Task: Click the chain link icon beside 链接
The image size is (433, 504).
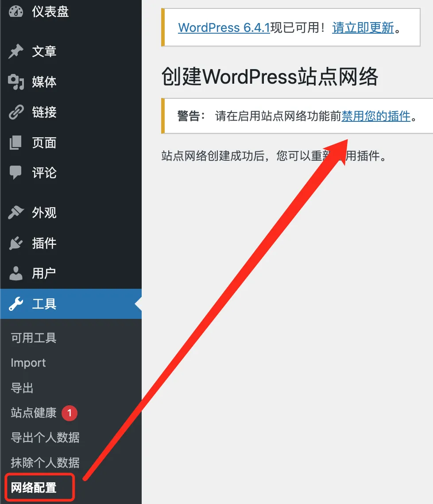Action: pos(16,112)
